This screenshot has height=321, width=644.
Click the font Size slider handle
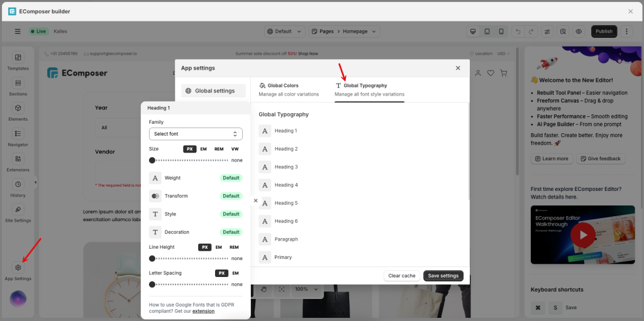click(152, 160)
